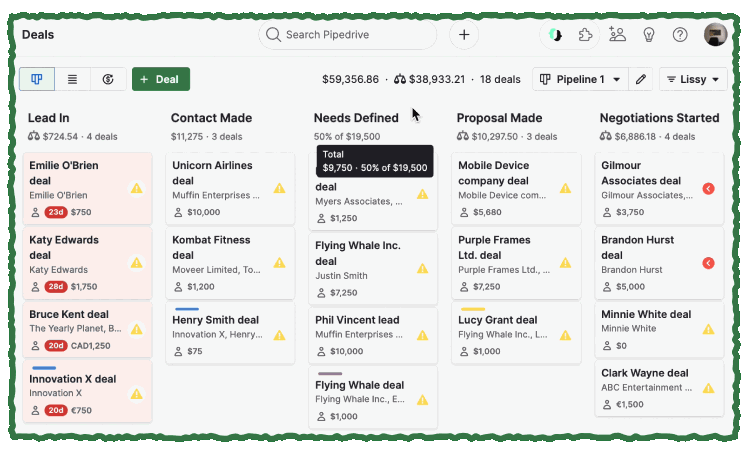Switch to list view
This screenshot has width=748, height=453.
[x=73, y=79]
